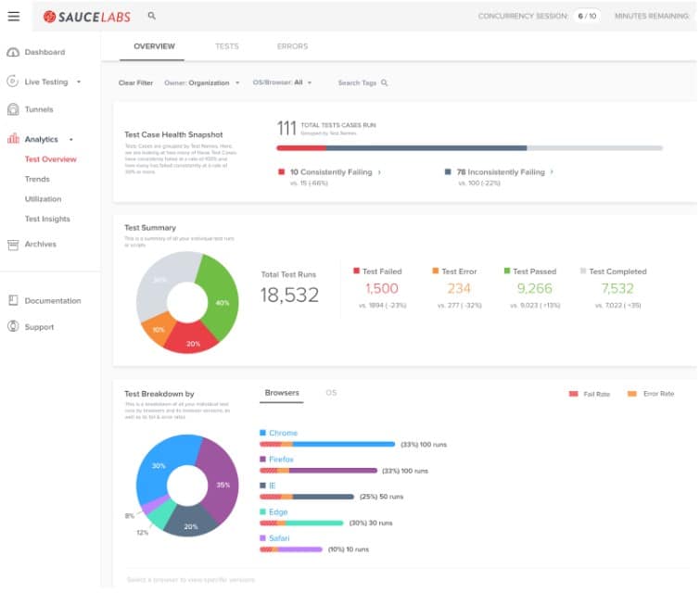Click the header search magnifier icon
Image resolution: width=700 pixels, height=593 pixels.
pyautogui.click(x=152, y=16)
